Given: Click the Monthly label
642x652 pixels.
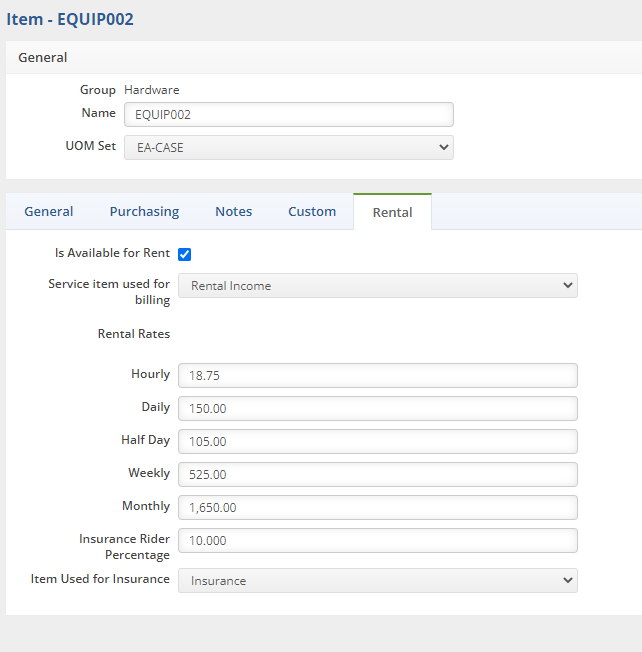Looking at the screenshot, I should click(x=146, y=506).
